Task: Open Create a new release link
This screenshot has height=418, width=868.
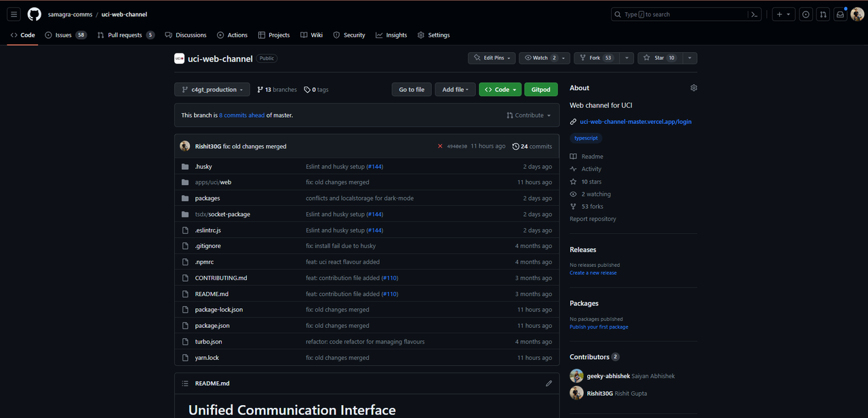Action: tap(593, 273)
